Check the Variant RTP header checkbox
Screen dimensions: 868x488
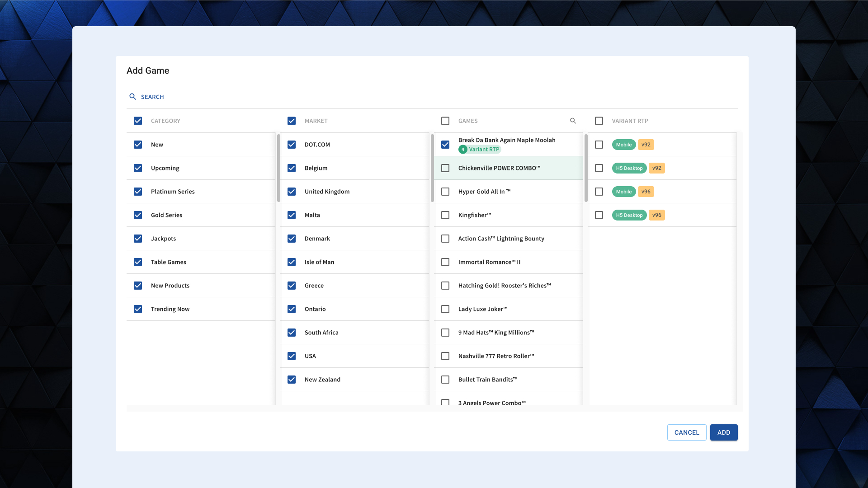pos(599,121)
